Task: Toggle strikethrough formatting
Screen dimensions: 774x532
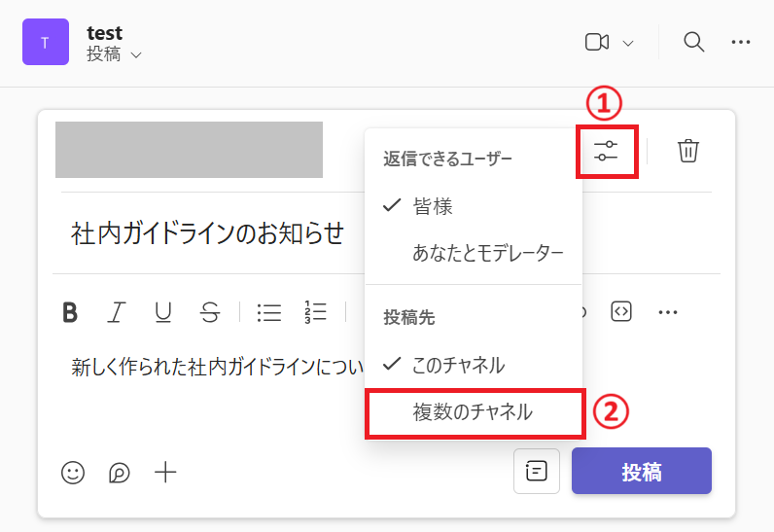Action: (210, 312)
